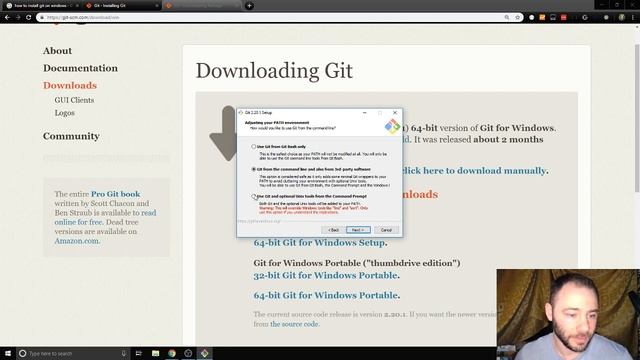Click the browser address bar URL
Image resolution: width=640 pixels, height=360 pixels.
click(x=83, y=18)
